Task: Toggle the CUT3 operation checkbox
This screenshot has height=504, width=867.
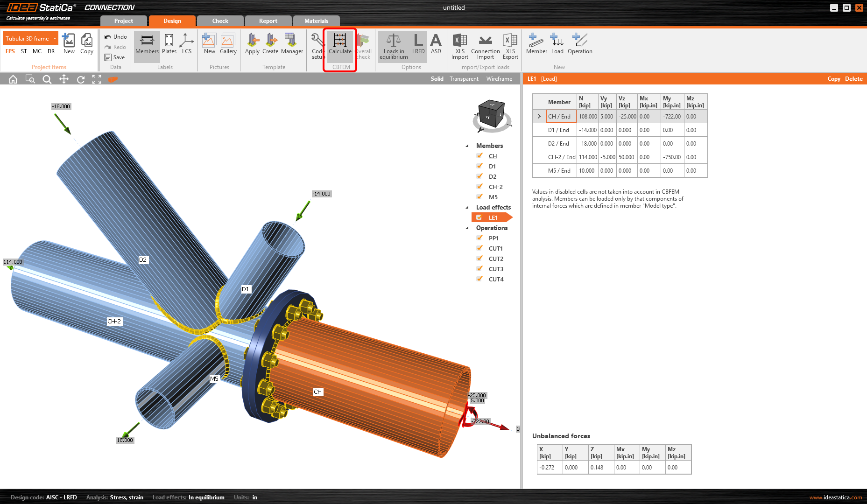Action: 479,269
